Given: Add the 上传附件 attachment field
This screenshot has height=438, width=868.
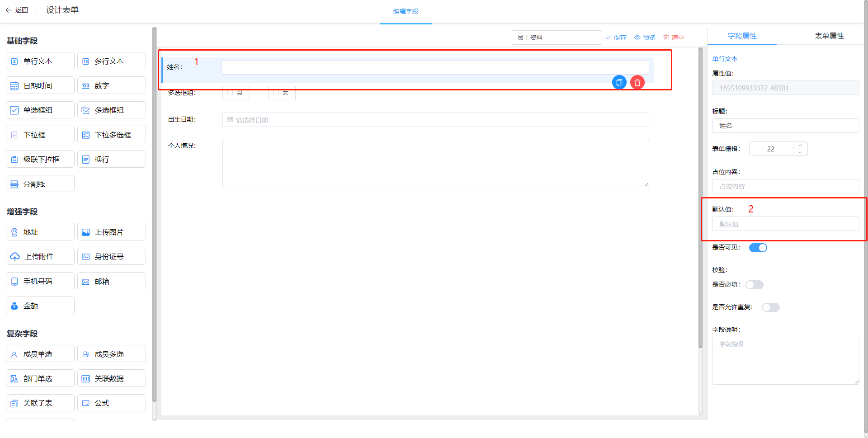Looking at the screenshot, I should click(x=40, y=256).
